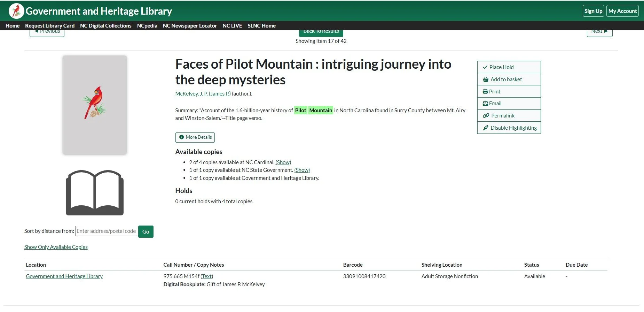Open Request Library Card menu item

(50, 26)
